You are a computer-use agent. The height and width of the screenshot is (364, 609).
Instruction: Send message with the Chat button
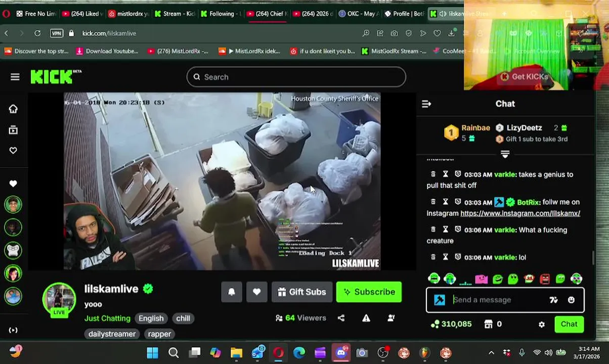569,324
